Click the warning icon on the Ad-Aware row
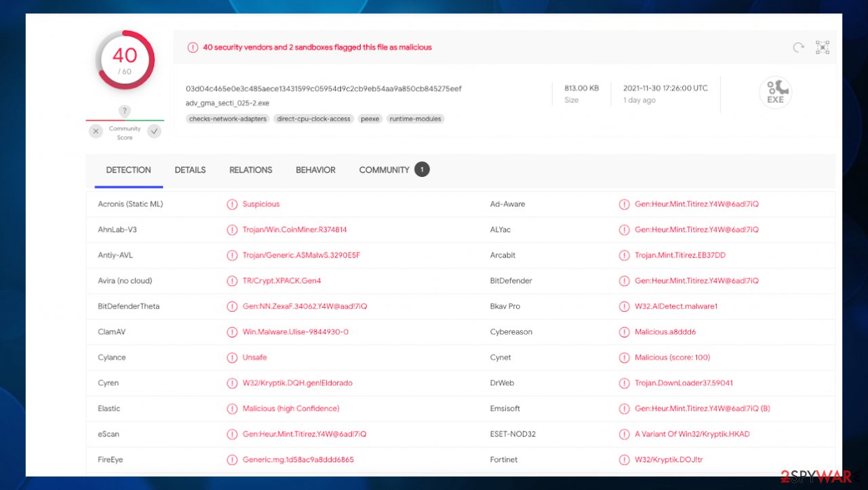The image size is (868, 490). tap(624, 204)
